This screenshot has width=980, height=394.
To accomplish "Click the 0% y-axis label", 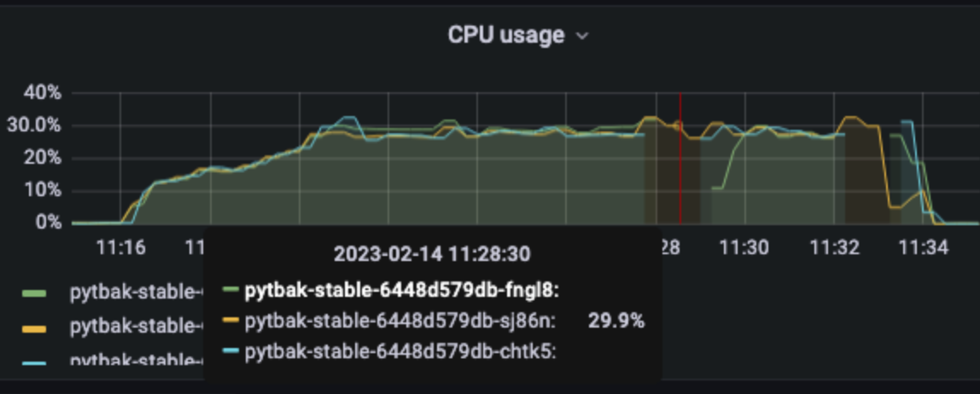I will pyautogui.click(x=49, y=223).
